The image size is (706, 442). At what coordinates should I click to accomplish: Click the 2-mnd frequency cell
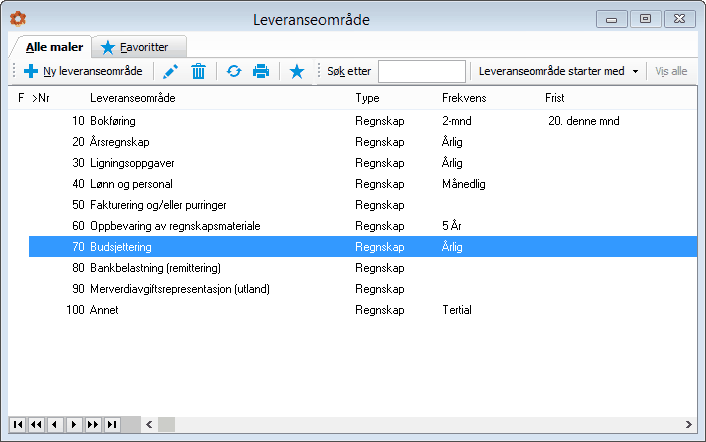pos(457,121)
